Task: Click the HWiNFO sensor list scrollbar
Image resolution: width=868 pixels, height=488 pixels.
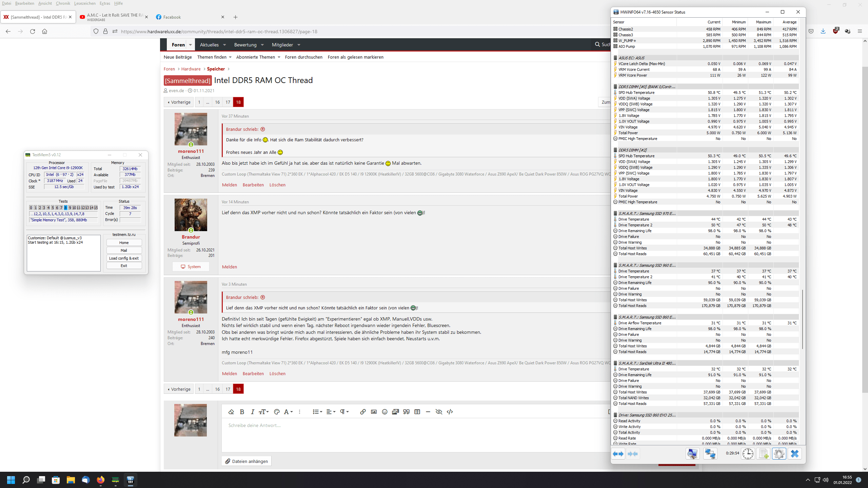Action: [x=802, y=319]
